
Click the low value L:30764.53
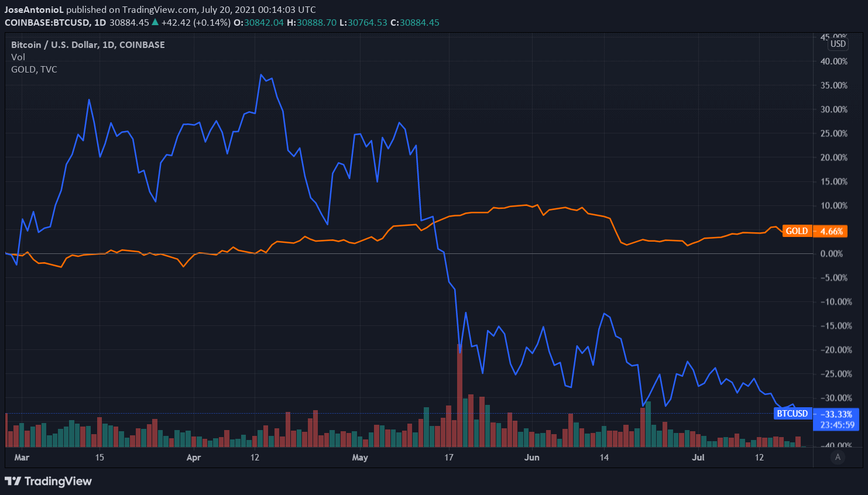[363, 22]
